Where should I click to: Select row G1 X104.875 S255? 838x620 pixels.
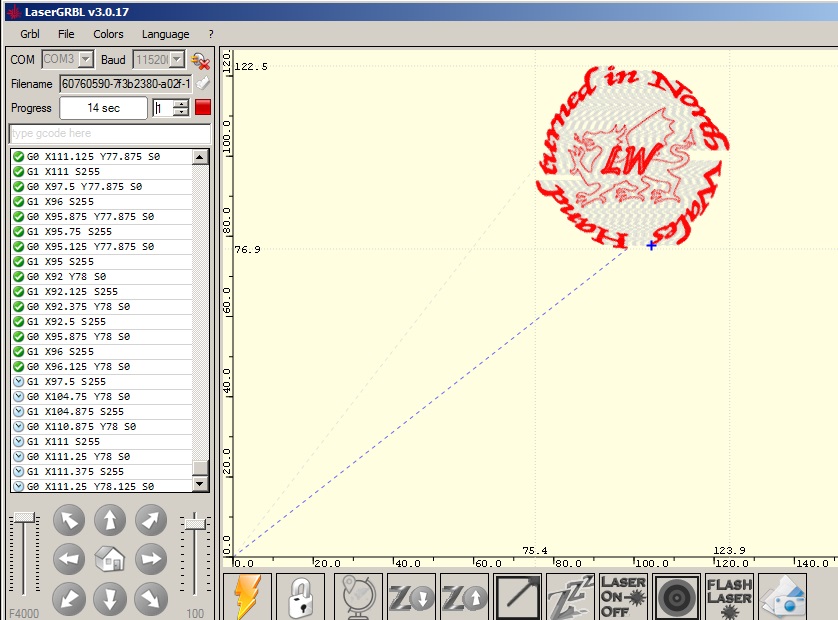[102, 412]
